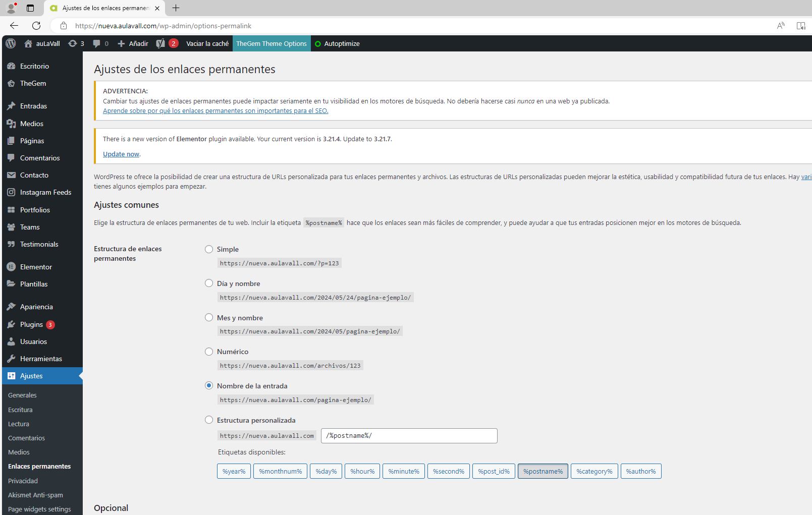The width and height of the screenshot is (812, 515).
Task: Click the Update now link
Action: [x=121, y=154]
